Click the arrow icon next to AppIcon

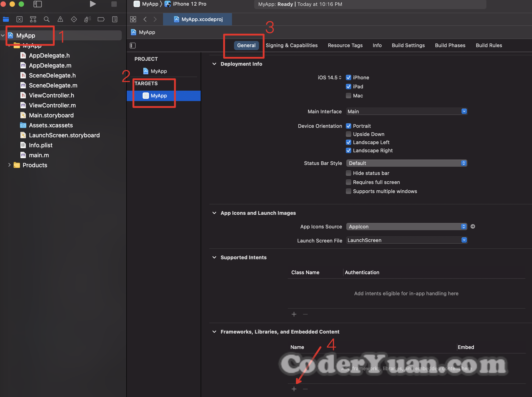[473, 226]
